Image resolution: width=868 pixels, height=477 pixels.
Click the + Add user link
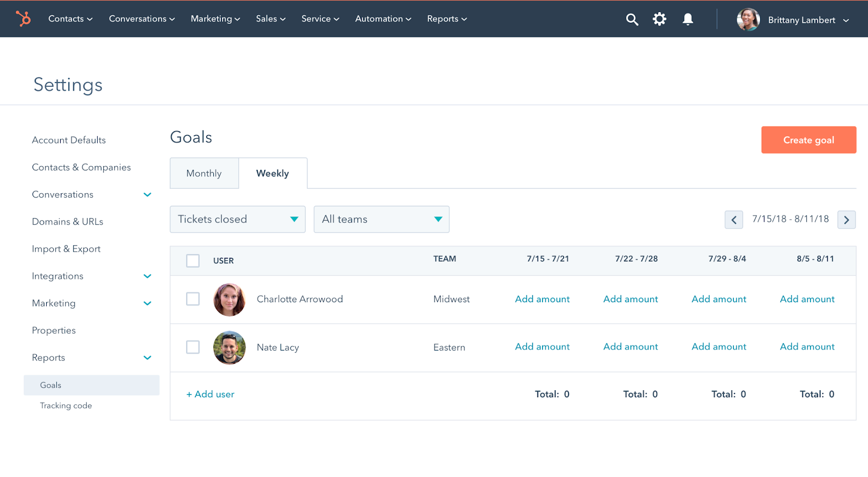210,395
